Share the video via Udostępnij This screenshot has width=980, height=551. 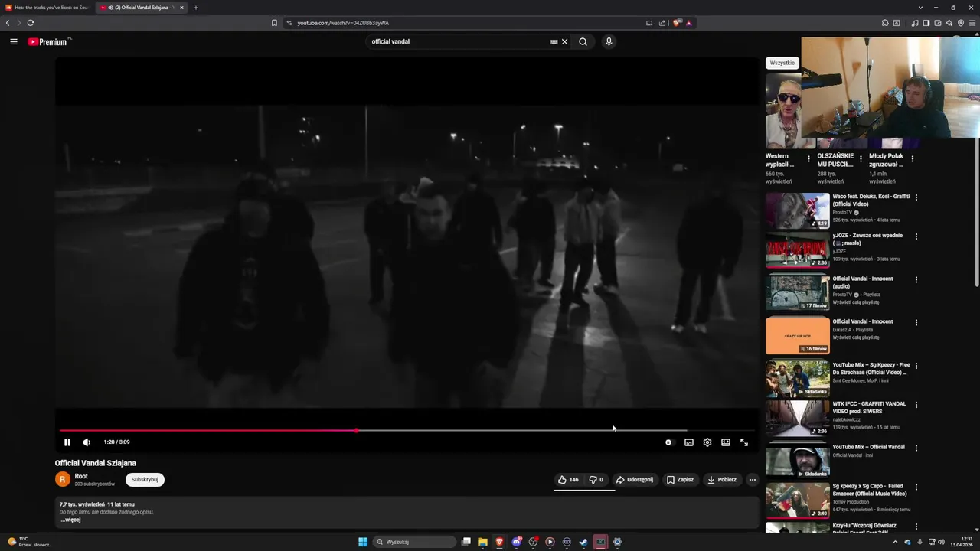[x=635, y=480]
